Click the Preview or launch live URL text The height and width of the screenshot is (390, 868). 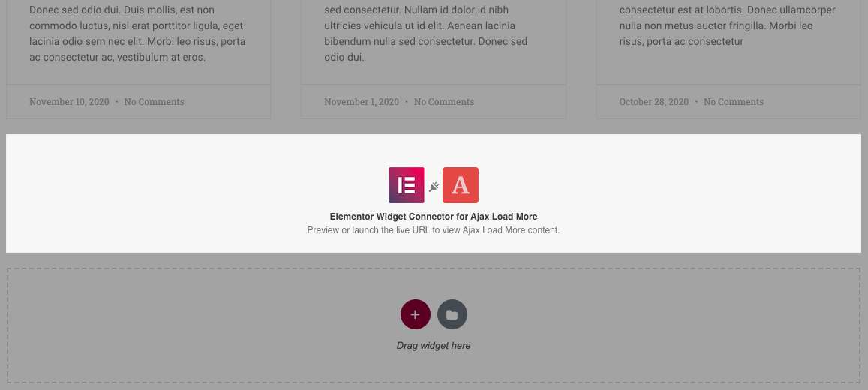click(434, 230)
